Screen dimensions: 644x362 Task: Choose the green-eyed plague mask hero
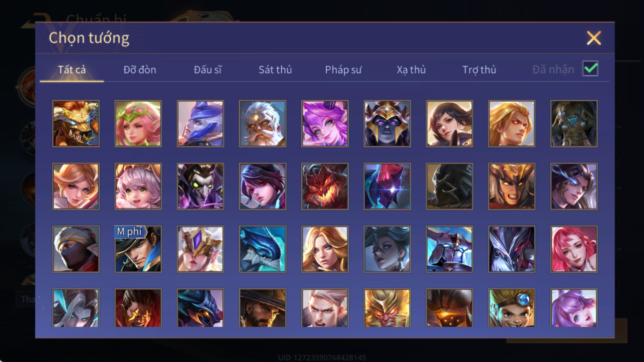pyautogui.click(x=201, y=186)
